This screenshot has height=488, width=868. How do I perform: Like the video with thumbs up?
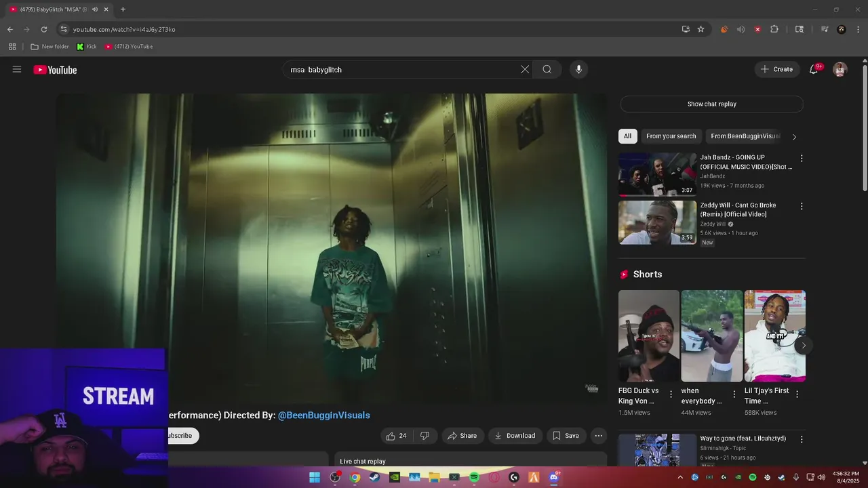click(x=397, y=436)
